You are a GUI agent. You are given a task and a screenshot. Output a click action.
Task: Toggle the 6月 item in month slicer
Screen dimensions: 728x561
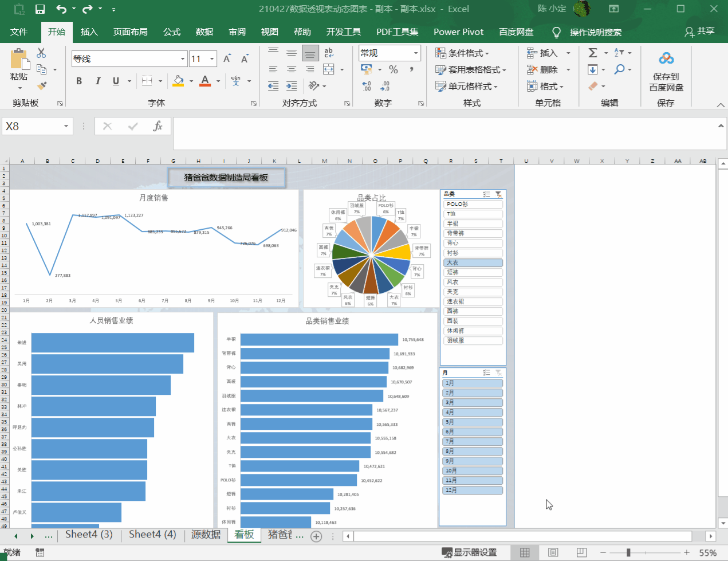(x=473, y=432)
